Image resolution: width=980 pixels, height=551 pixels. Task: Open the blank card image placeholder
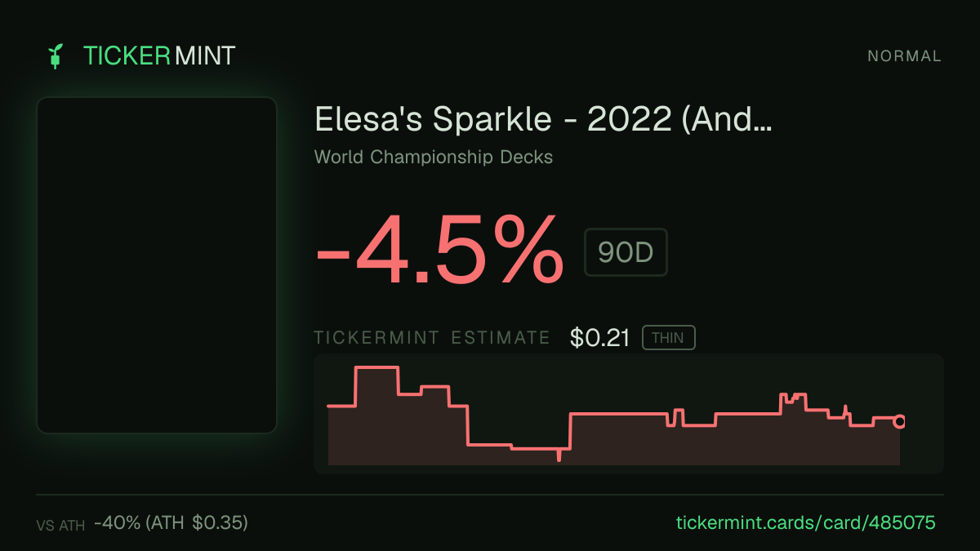[157, 265]
